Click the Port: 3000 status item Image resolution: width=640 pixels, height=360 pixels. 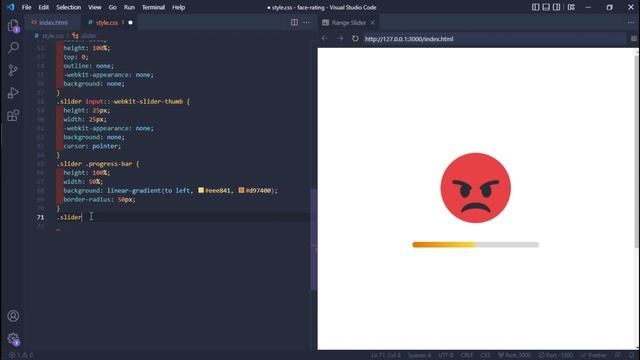[x=514, y=355]
